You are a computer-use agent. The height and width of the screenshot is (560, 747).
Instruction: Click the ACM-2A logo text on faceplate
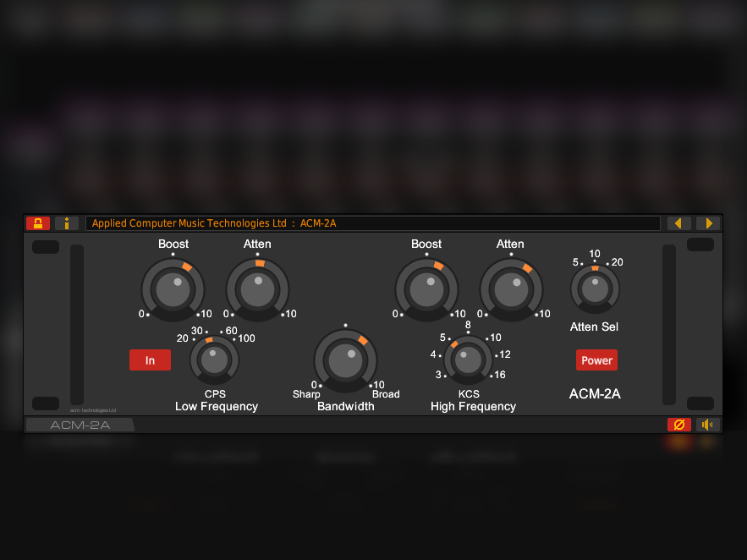(595, 393)
